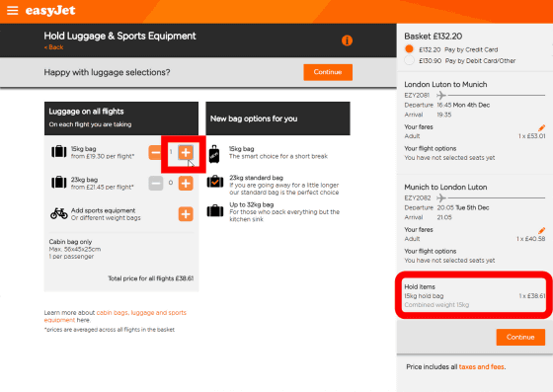Open the taxes and fees link
This screenshot has height=392, width=553.
coord(482,367)
